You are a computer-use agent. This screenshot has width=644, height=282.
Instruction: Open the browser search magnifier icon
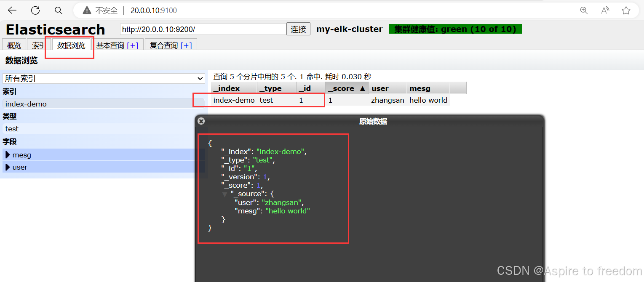pyautogui.click(x=59, y=11)
